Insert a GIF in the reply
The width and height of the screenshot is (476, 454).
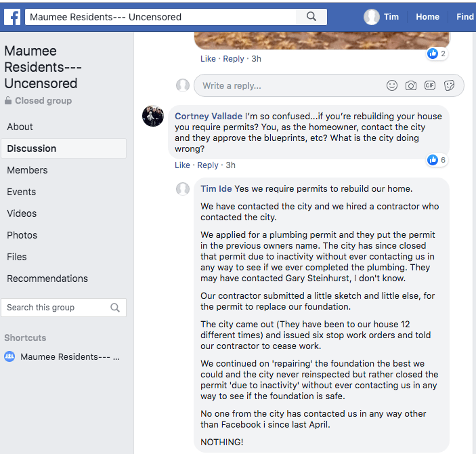[430, 85]
